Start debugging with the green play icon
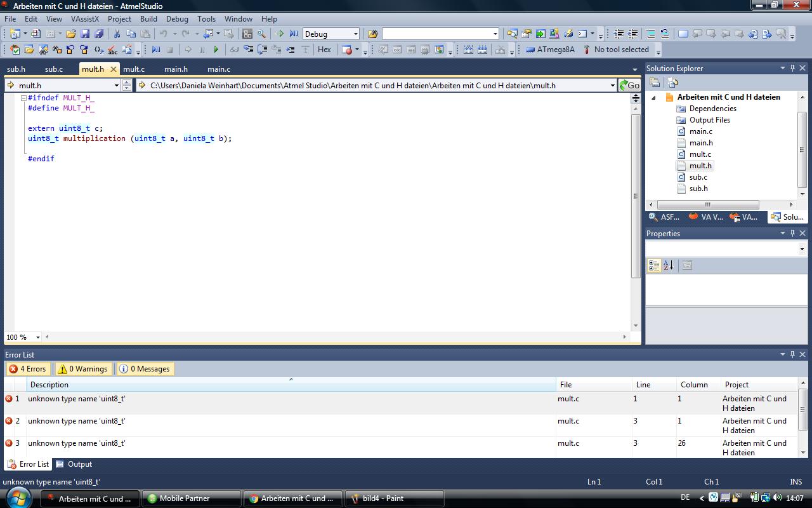Screen dimensions: 812x508 point(280,34)
